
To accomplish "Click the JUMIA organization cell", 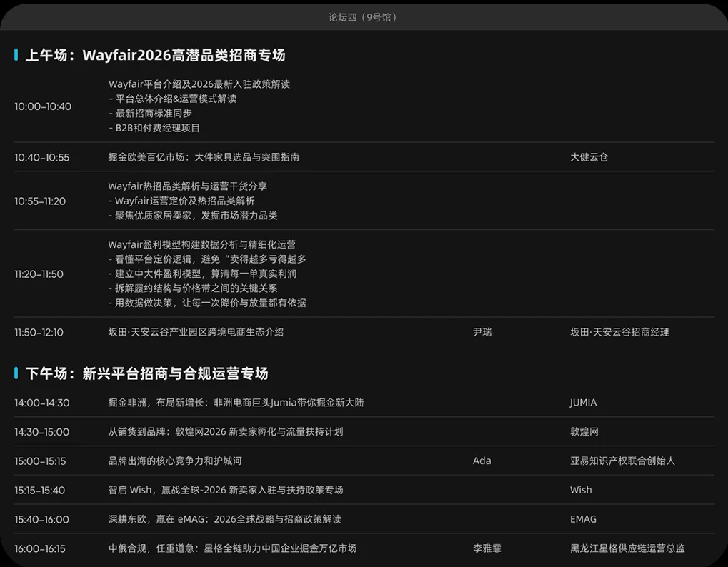I will 584,403.
